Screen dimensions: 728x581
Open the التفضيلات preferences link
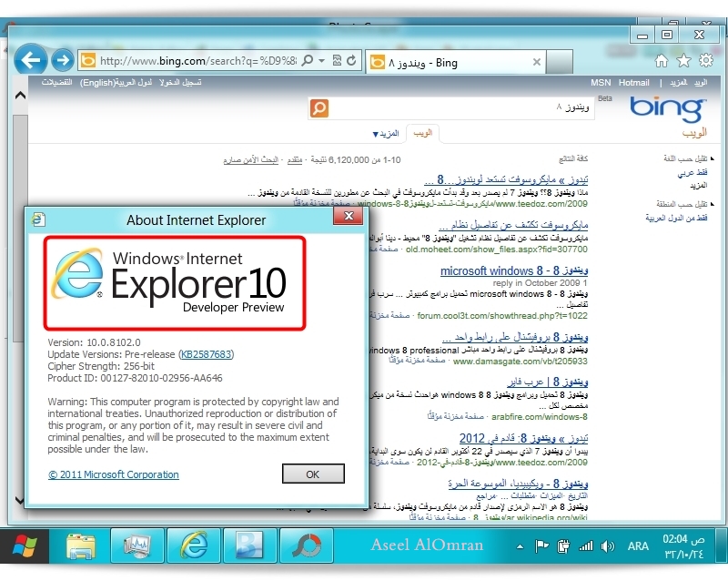click(56, 83)
